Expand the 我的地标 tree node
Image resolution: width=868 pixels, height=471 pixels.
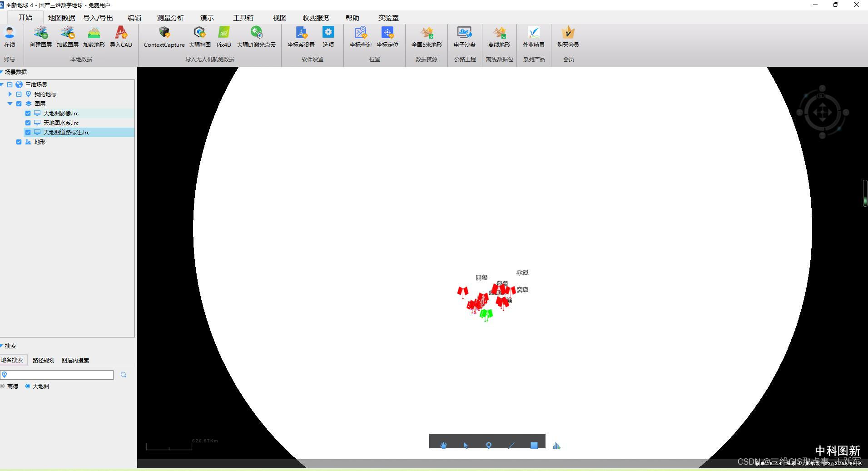10,94
